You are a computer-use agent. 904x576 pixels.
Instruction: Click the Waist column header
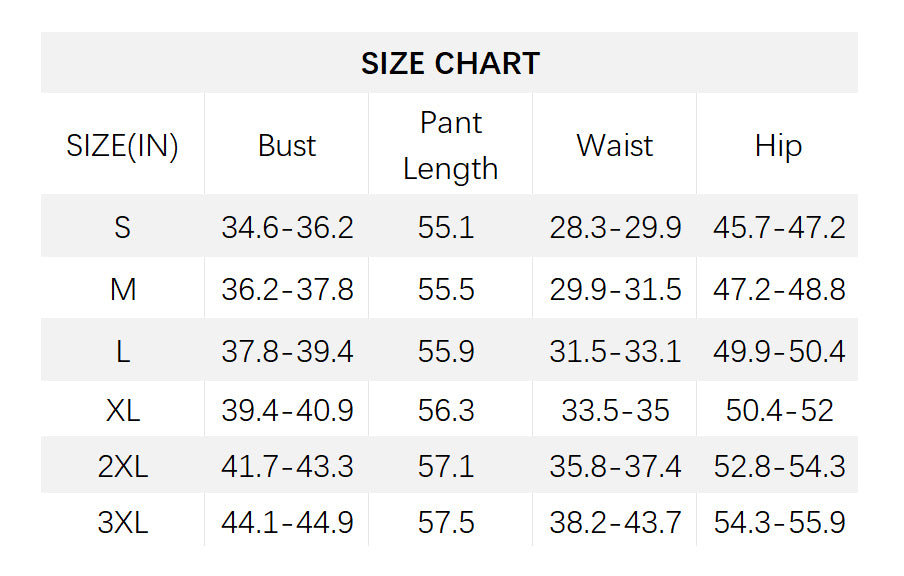tap(614, 146)
